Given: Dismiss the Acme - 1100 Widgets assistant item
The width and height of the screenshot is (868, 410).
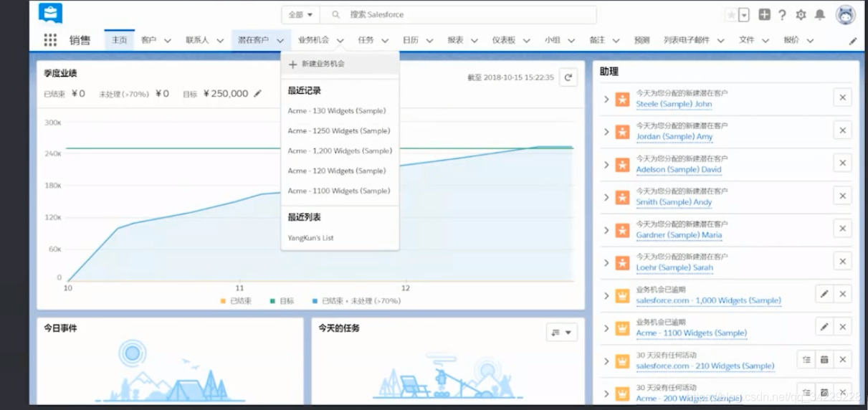Looking at the screenshot, I should pos(842,327).
